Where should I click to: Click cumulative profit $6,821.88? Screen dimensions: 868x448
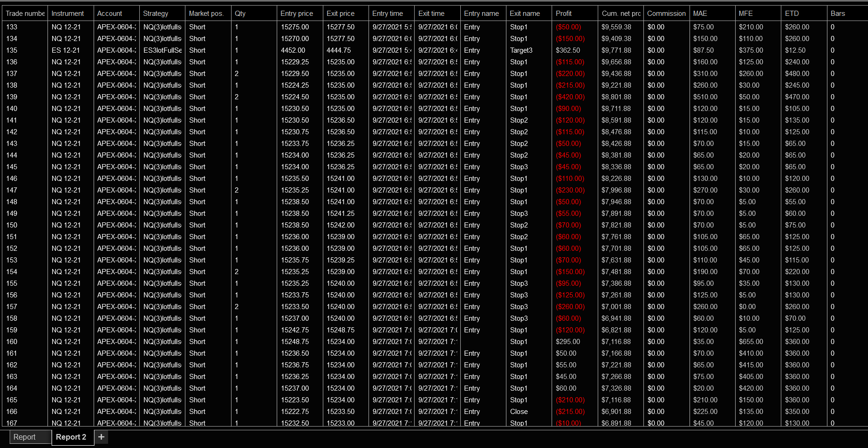(x=616, y=330)
